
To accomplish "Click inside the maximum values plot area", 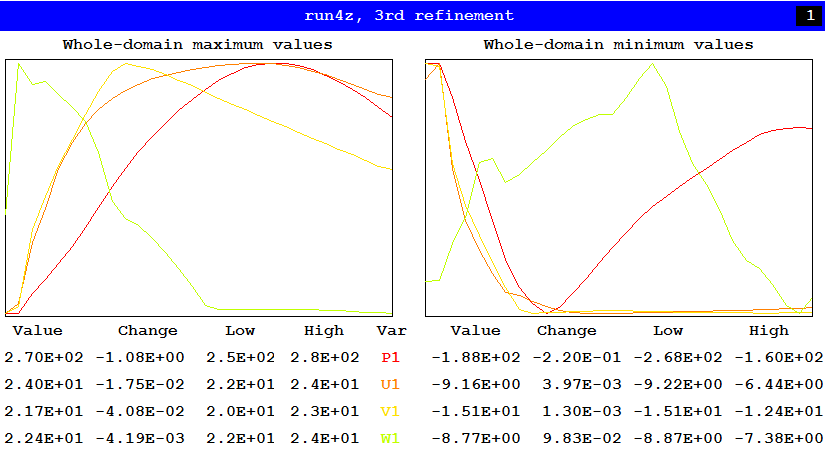I will pyautogui.click(x=198, y=188).
